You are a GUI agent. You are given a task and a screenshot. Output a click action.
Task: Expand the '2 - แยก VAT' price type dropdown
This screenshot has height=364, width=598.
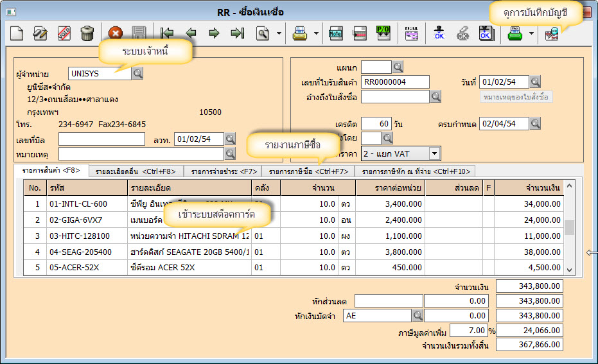pos(434,153)
